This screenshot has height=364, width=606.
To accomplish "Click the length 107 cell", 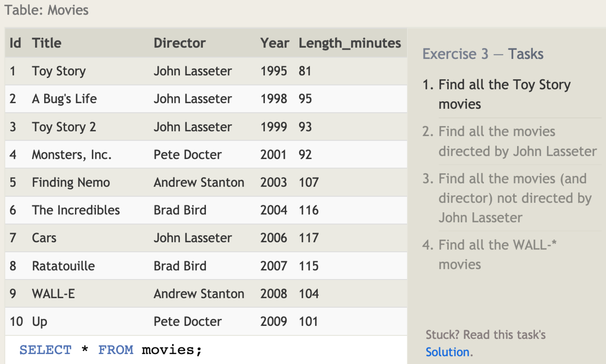I will [308, 182].
